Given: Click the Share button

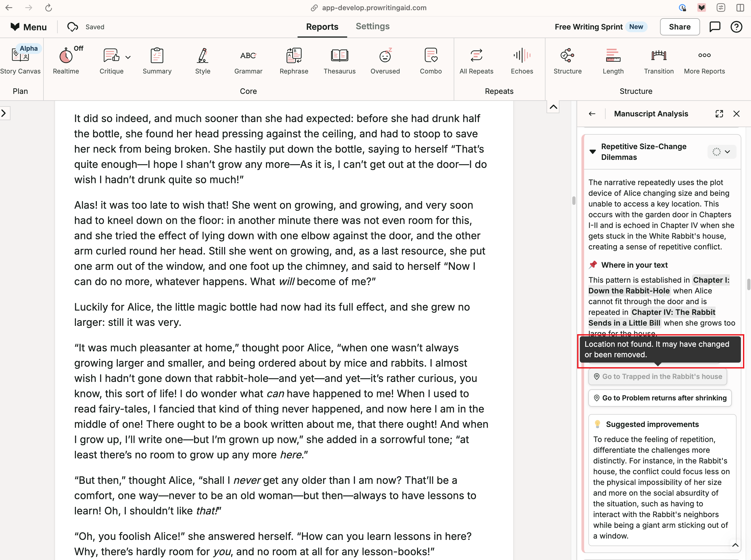Looking at the screenshot, I should click(679, 27).
